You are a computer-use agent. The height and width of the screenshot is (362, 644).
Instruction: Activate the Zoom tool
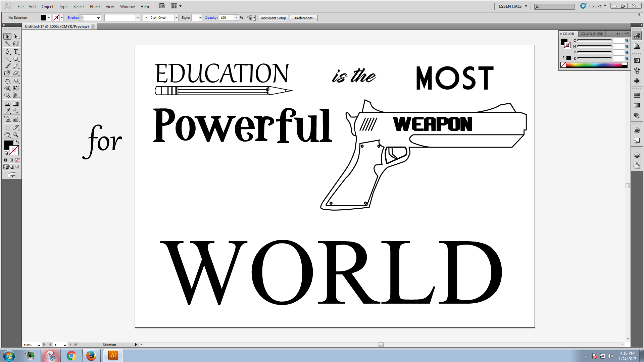coord(16,135)
